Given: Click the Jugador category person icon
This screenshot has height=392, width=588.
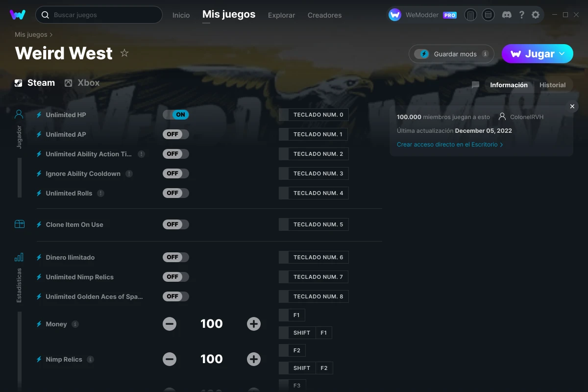Looking at the screenshot, I should 19,115.
